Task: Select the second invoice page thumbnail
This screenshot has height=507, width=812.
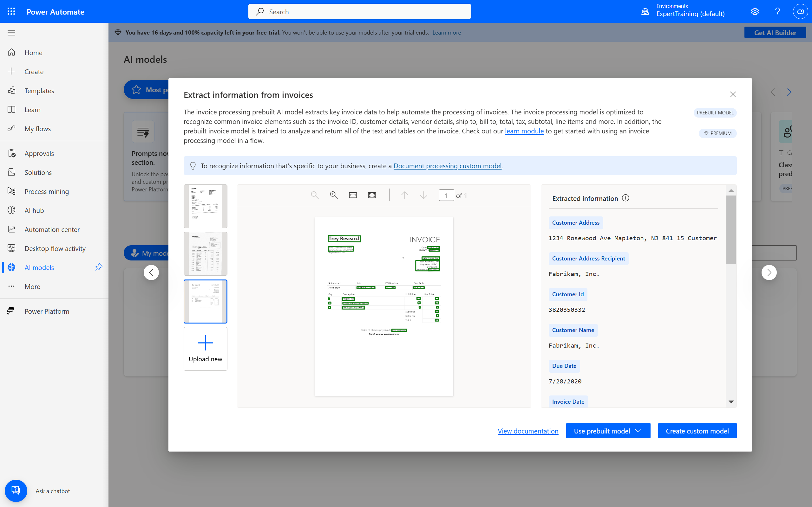Action: tap(205, 253)
